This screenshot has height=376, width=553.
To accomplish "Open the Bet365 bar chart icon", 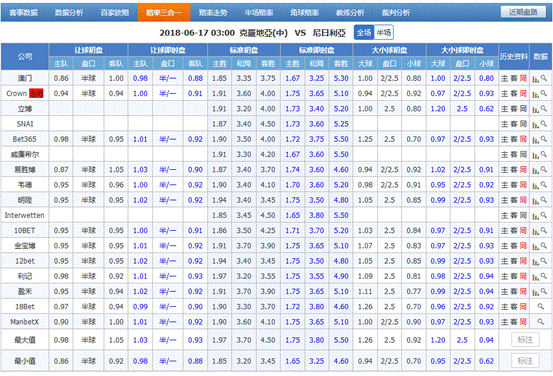I will pos(535,140).
